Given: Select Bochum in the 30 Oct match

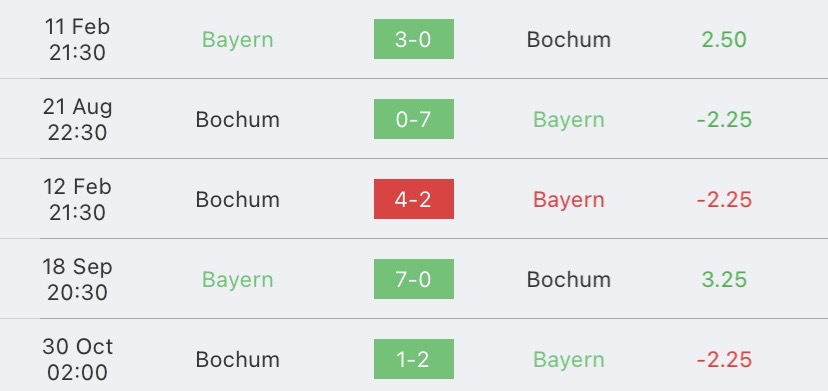Looking at the screenshot, I should tap(238, 359).
